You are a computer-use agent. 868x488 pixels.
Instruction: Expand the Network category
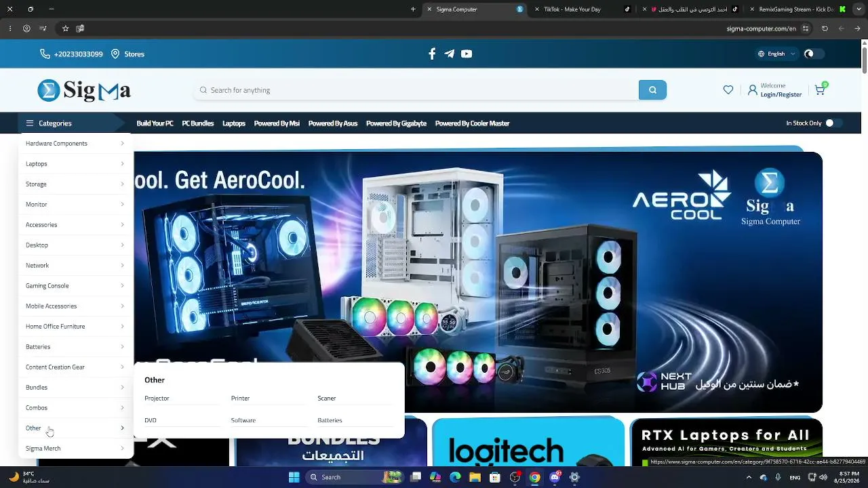tap(75, 266)
